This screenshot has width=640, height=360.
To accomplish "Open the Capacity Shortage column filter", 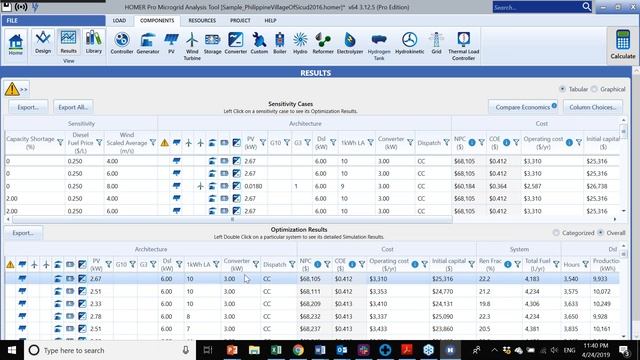I will click(x=60, y=142).
